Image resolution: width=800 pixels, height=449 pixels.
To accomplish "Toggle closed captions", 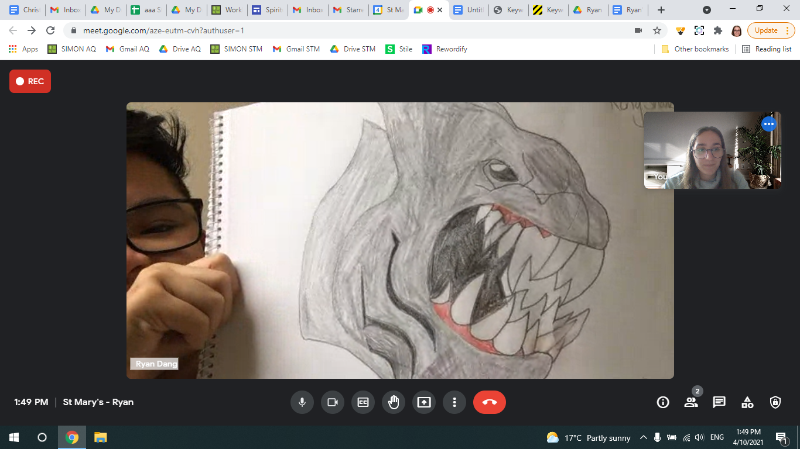I will (363, 402).
